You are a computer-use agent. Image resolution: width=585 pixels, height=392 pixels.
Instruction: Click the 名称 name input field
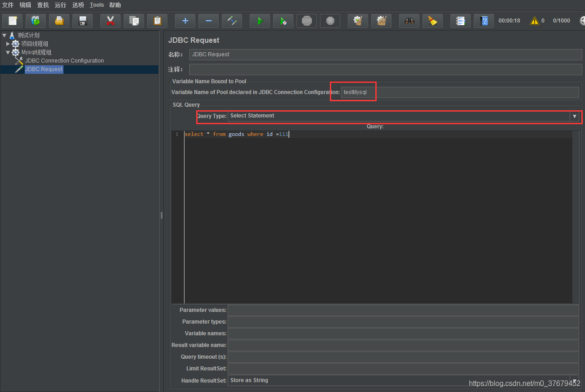click(x=386, y=54)
